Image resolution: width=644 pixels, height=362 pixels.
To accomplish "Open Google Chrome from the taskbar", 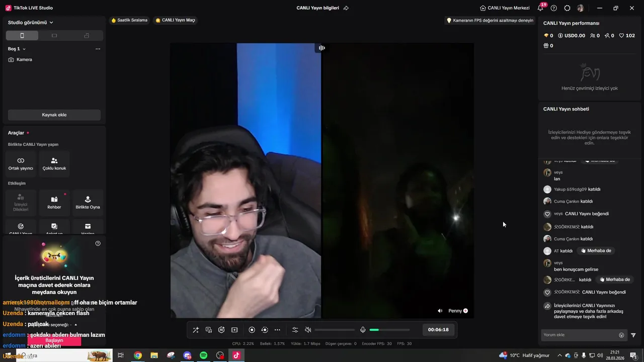I will coord(138,355).
